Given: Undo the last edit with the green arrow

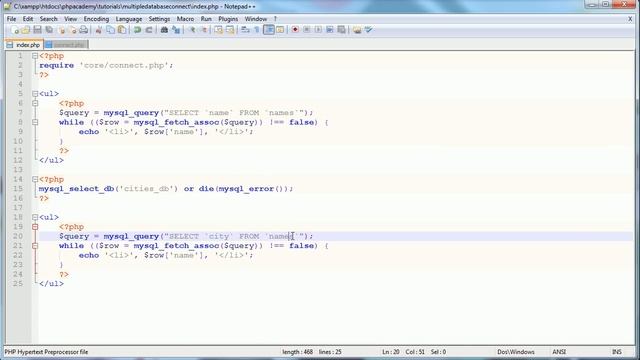Looking at the screenshot, I should tap(137, 30).
